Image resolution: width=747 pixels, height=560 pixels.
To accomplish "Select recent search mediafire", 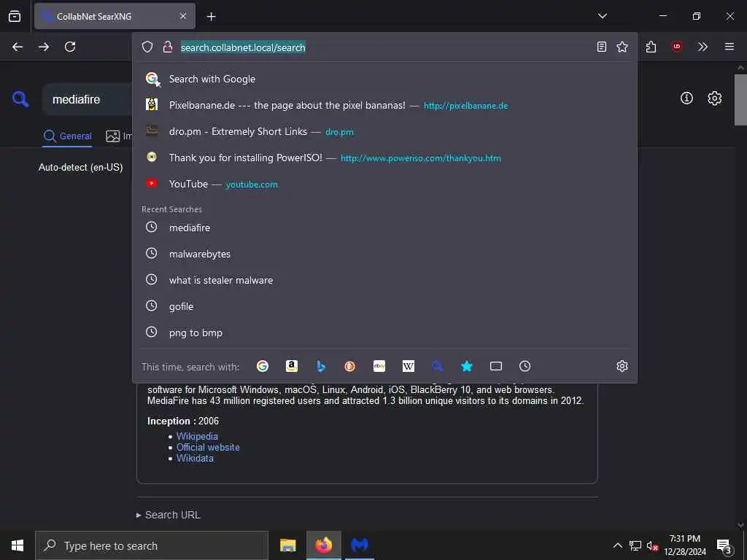I will coord(384,227).
